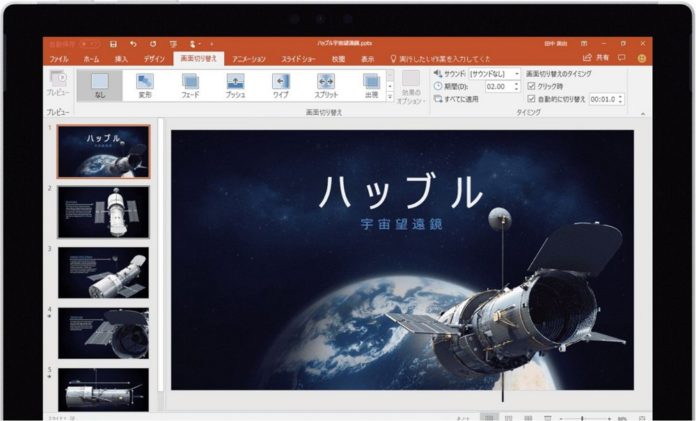
Task: Apply the フェード transition
Action: 190,86
